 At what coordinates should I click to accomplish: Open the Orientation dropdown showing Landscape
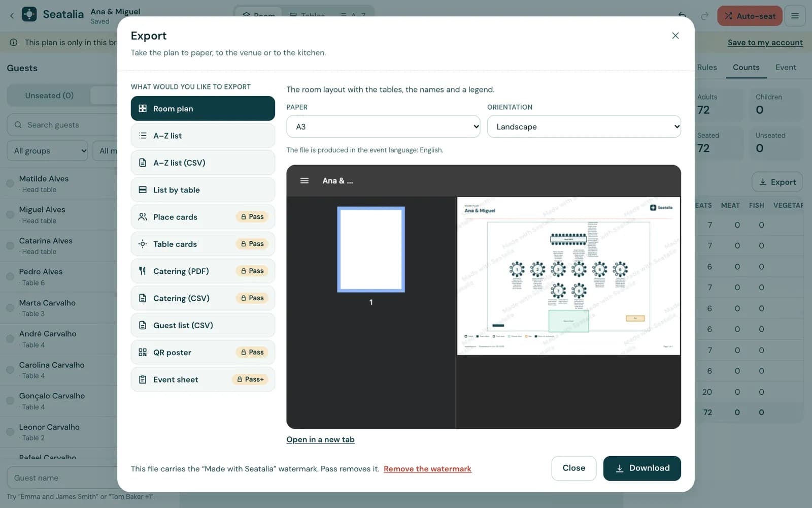coord(584,126)
